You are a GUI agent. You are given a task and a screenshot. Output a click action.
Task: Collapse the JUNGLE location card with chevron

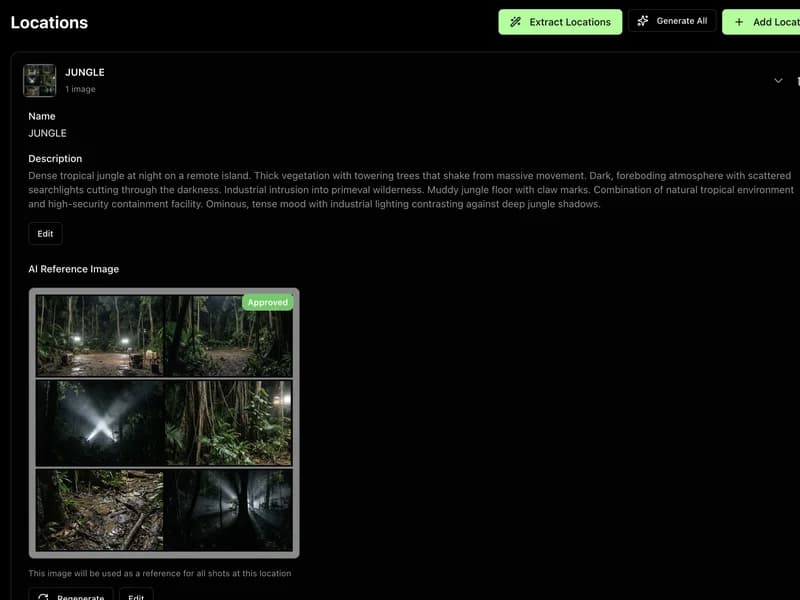(x=778, y=81)
